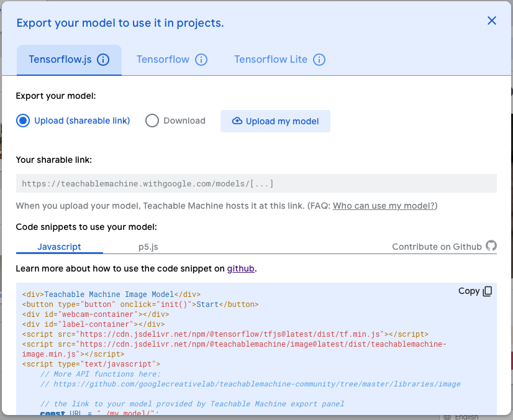
Task: Open the info icon next to Tensorflow tab
Action: [201, 60]
